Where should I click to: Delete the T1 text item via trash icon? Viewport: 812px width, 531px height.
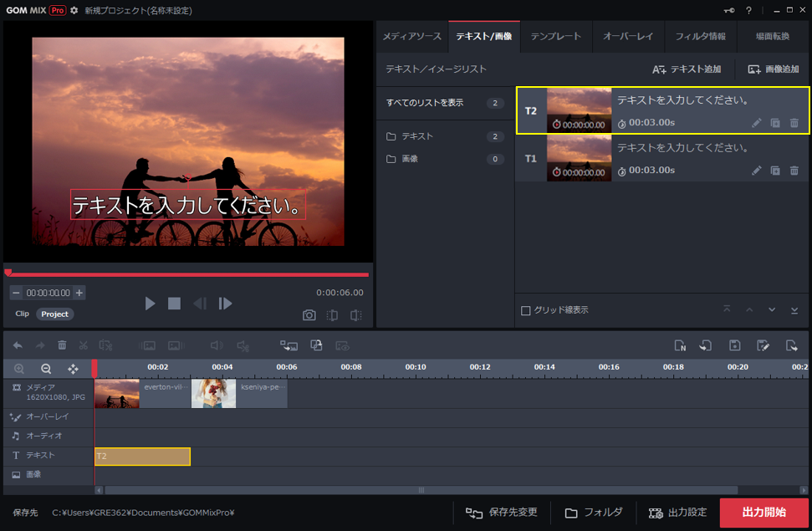click(x=794, y=171)
